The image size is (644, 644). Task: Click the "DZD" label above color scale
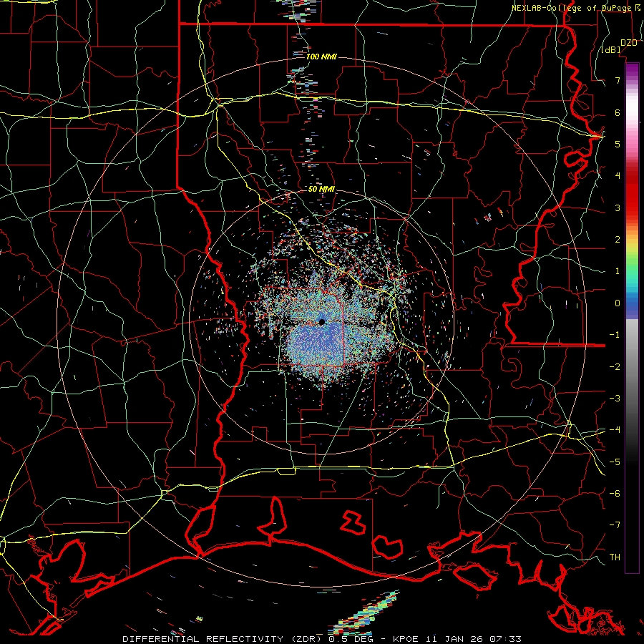629,43
